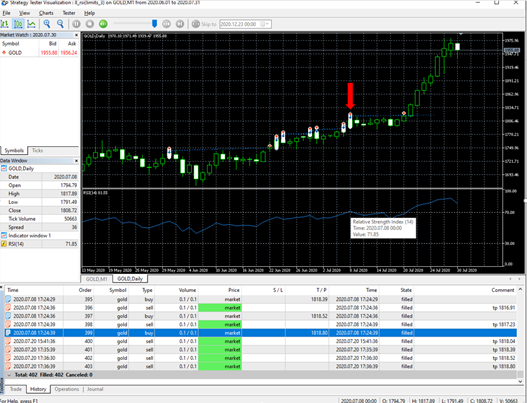Viewport: 527px width, 403px height.
Task: Open the Trade tab in Toolbox
Action: point(15,389)
